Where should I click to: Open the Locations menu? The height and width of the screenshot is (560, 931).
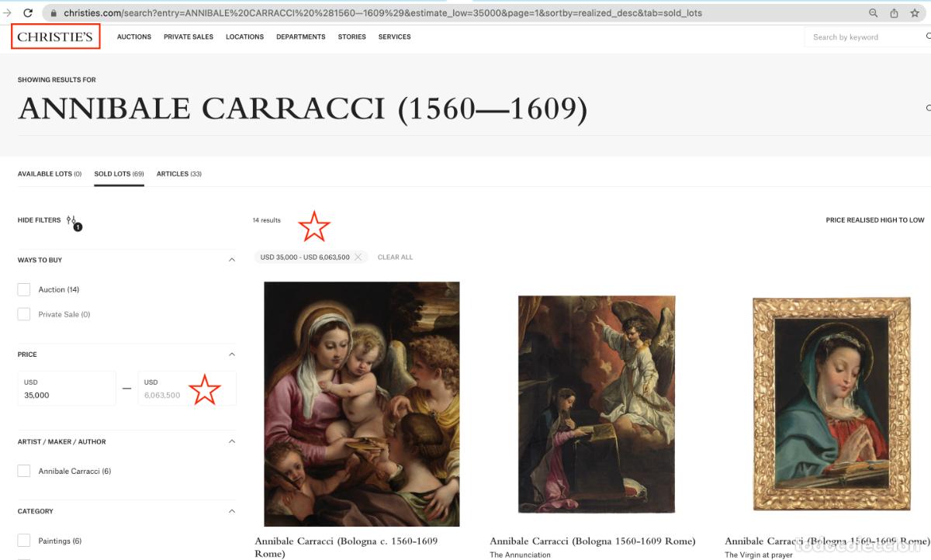click(244, 36)
